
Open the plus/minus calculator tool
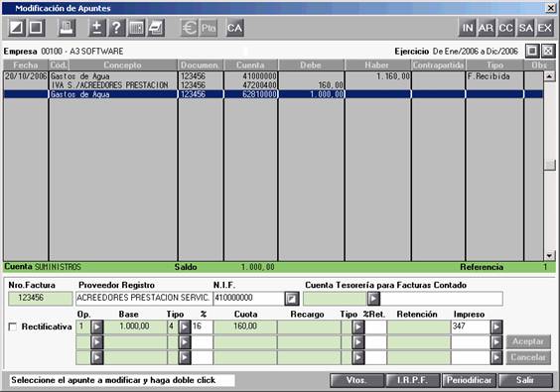point(97,28)
